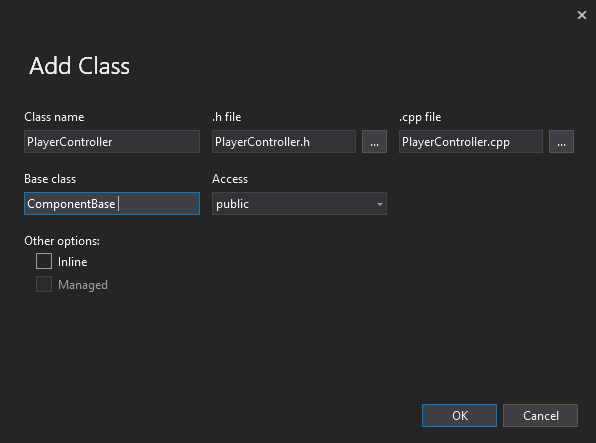
Task: Select the Class name label
Action: click(x=54, y=117)
